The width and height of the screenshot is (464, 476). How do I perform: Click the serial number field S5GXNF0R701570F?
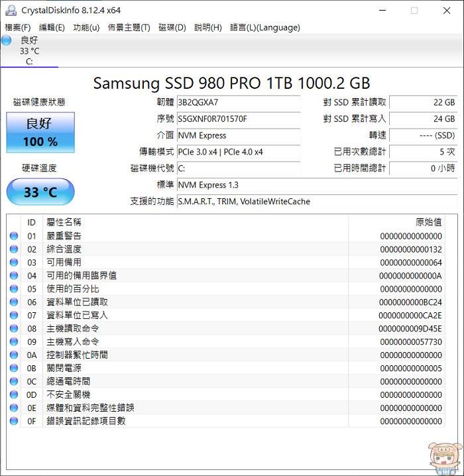pyautogui.click(x=239, y=119)
